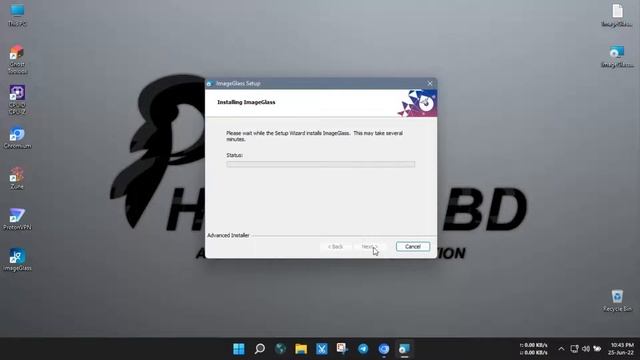Viewport: 640px width, 360px height.
Task: Open the network tray icon
Action: [x=574, y=349]
